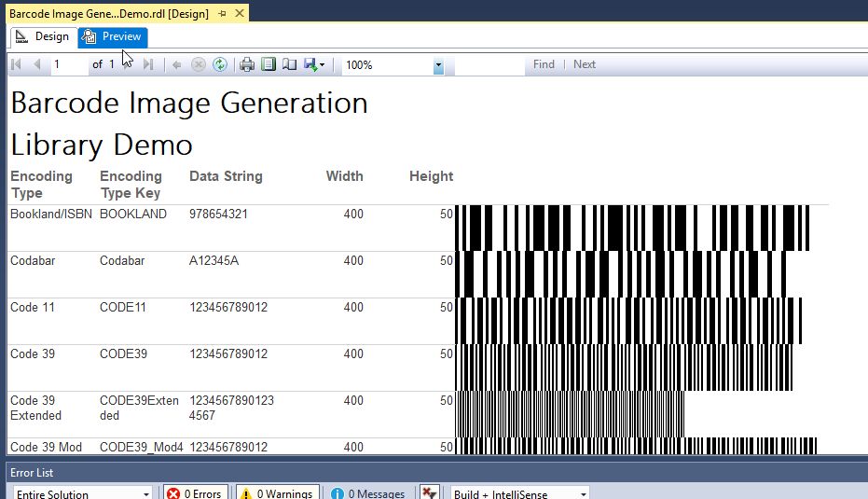Pin the document tab
This screenshot has width=868, height=499.
pos(221,14)
